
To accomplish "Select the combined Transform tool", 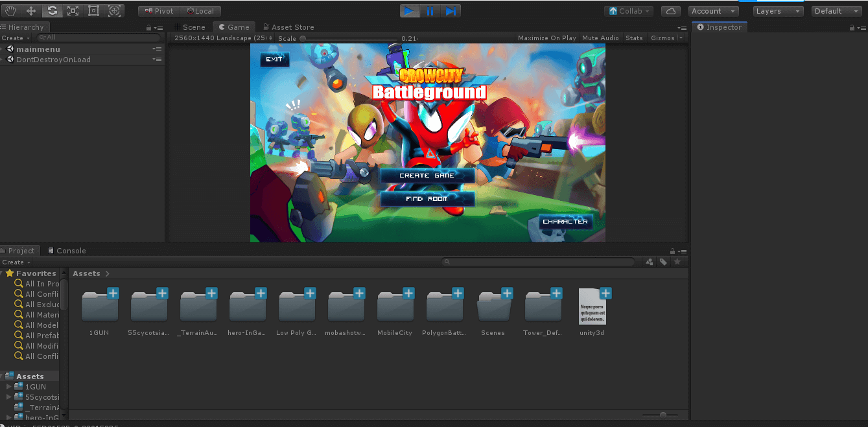I will [114, 11].
